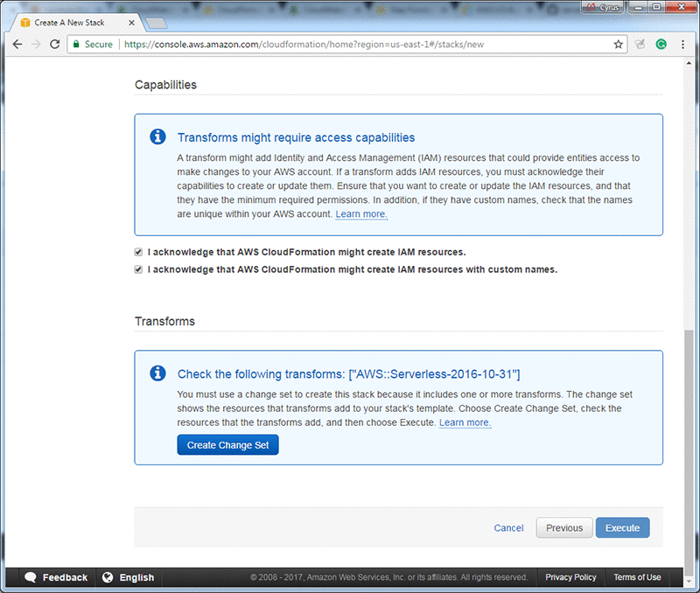The height and width of the screenshot is (593, 700).
Task: Click 'Check the following transforms' title text
Action: click(348, 374)
